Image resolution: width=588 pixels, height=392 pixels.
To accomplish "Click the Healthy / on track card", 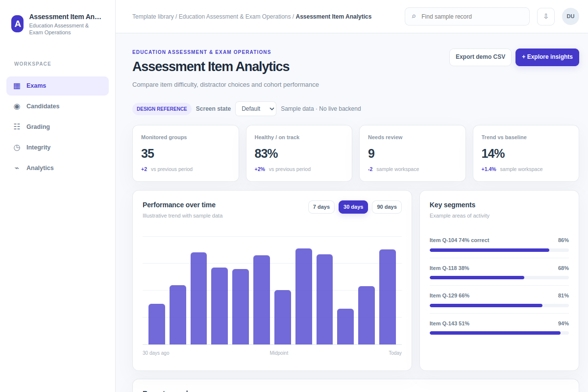I will tap(299, 153).
